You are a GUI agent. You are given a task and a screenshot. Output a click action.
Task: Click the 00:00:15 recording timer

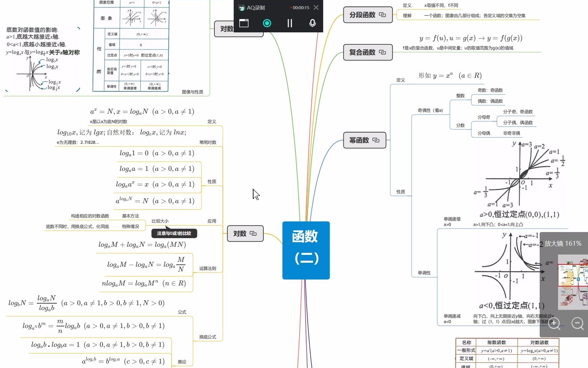pyautogui.click(x=301, y=7)
